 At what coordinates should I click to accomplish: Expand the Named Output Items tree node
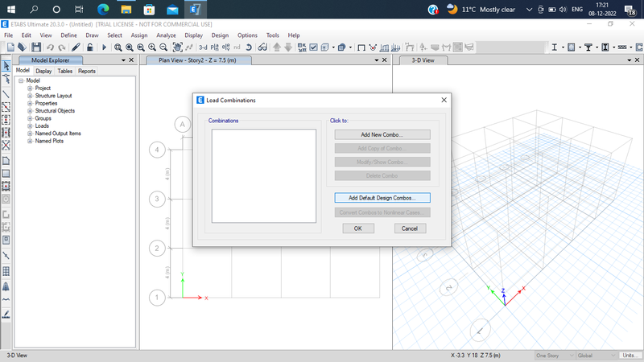tap(30, 134)
